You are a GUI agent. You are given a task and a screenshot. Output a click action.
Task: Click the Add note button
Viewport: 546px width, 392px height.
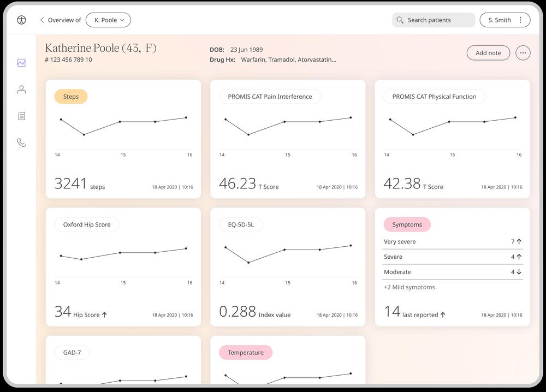pyautogui.click(x=488, y=53)
